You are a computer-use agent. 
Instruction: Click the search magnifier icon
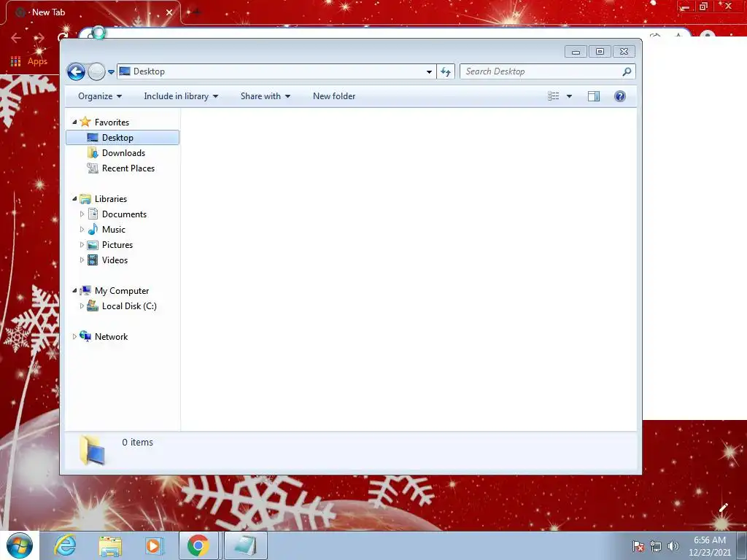pyautogui.click(x=627, y=71)
